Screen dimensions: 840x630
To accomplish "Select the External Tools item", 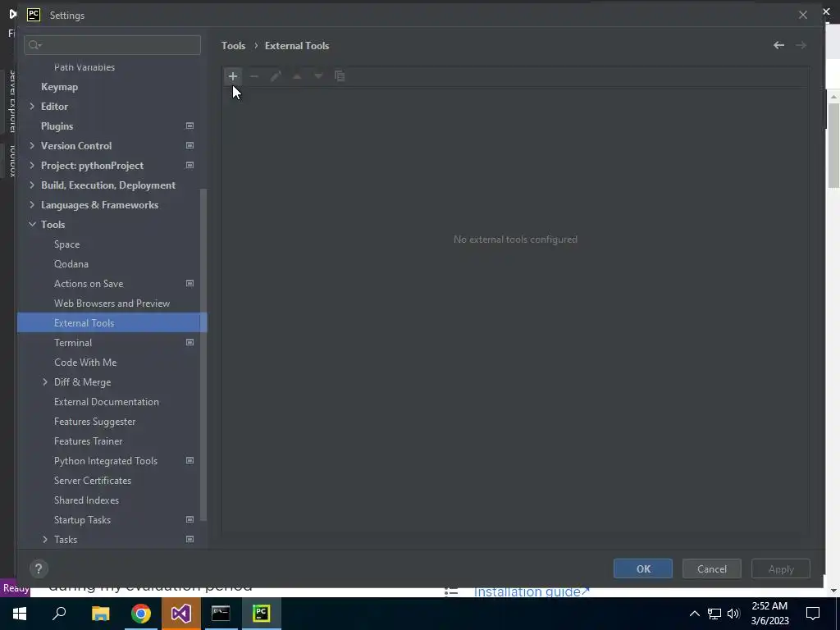I will tap(112, 323).
